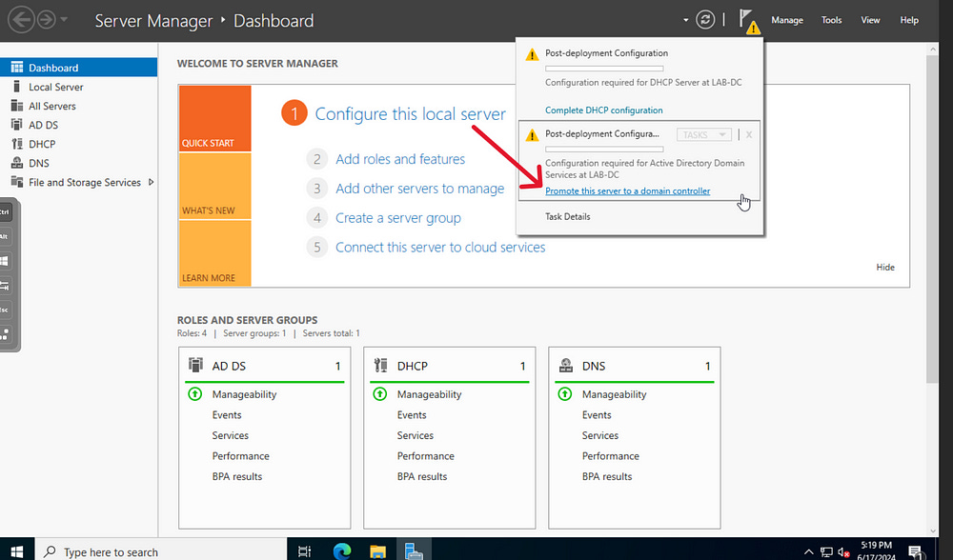Open Services in DHCP tile
Image resolution: width=953 pixels, height=560 pixels.
pyautogui.click(x=416, y=435)
